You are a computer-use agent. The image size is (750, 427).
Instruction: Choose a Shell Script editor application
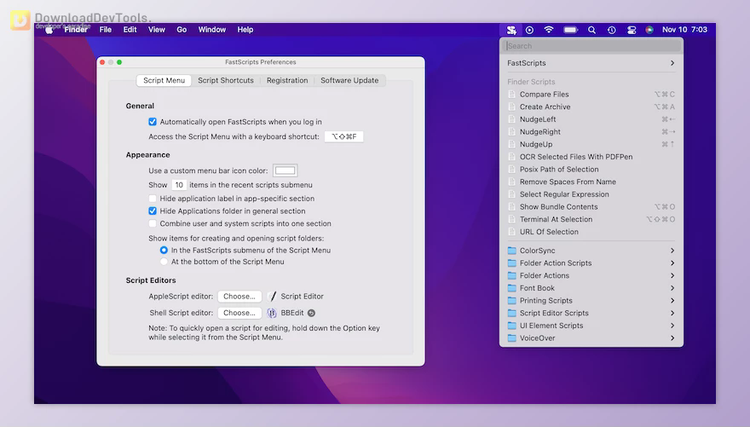point(240,313)
